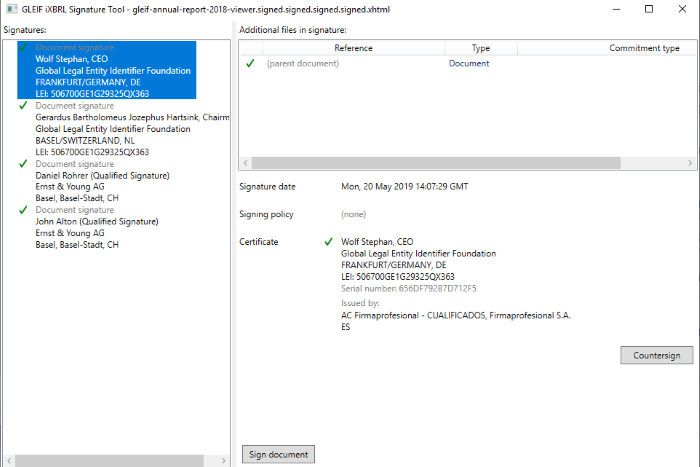Select John Alton (Qualified Signature) entry
Viewport: 700px width, 467px height.
pyautogui.click(x=97, y=227)
